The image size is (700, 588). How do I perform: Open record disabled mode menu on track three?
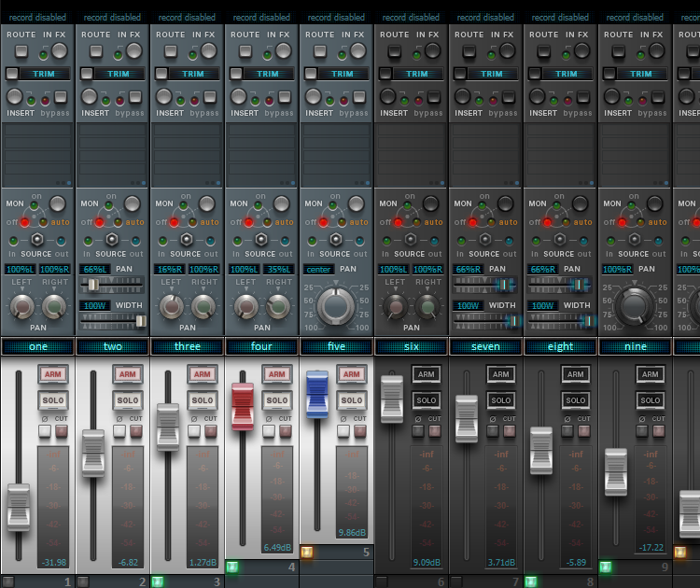[187, 17]
